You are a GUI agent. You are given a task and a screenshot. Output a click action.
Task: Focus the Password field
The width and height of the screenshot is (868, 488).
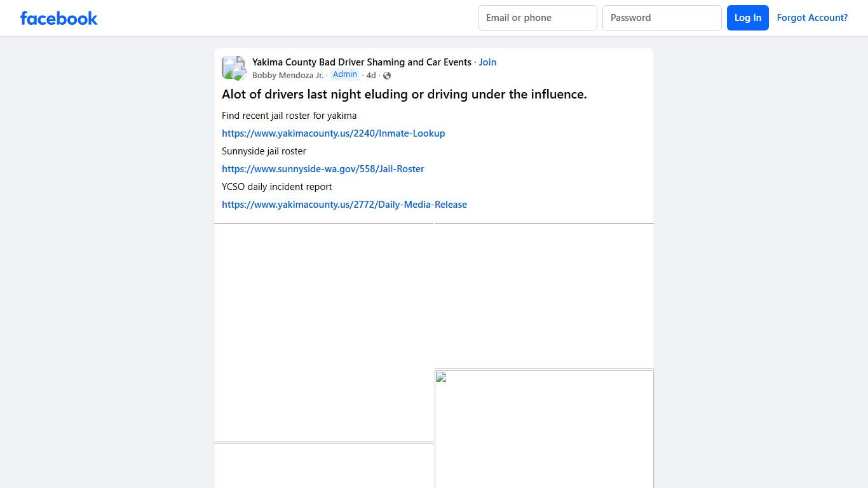coord(661,18)
